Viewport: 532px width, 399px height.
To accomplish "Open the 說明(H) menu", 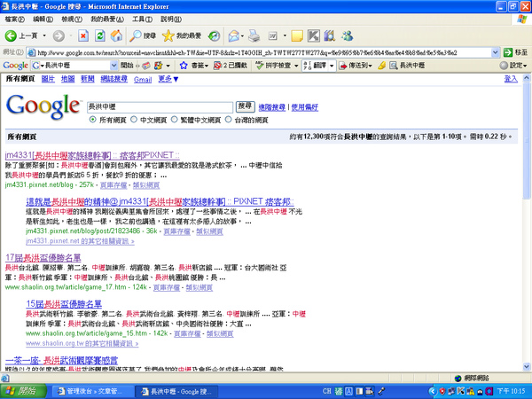I will (x=170, y=20).
